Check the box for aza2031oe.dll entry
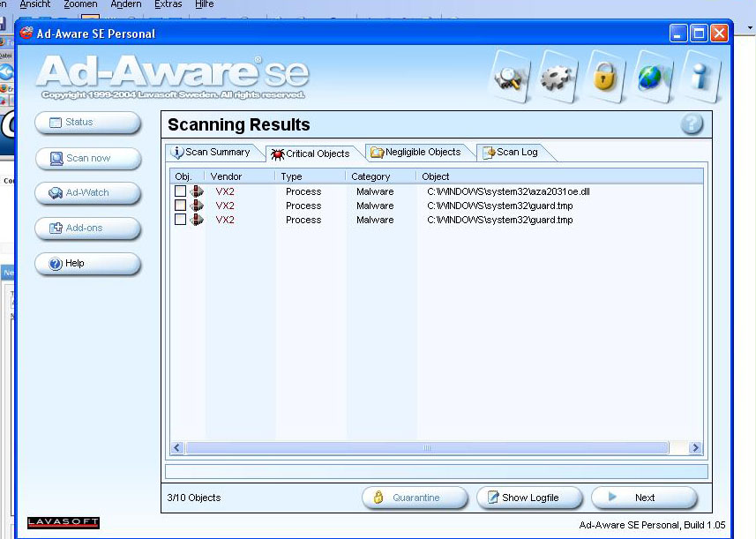Viewport: 756px width, 539px height. [x=180, y=191]
